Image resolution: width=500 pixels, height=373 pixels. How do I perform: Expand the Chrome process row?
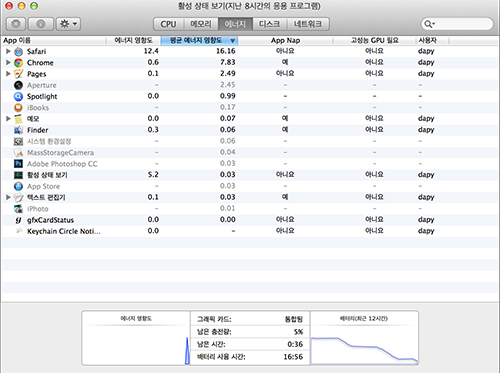pyautogui.click(x=8, y=62)
